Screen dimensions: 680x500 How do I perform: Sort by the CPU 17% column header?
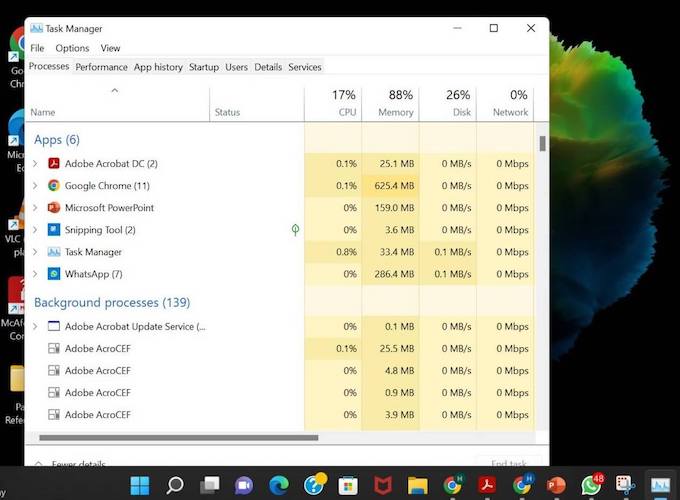(333, 104)
